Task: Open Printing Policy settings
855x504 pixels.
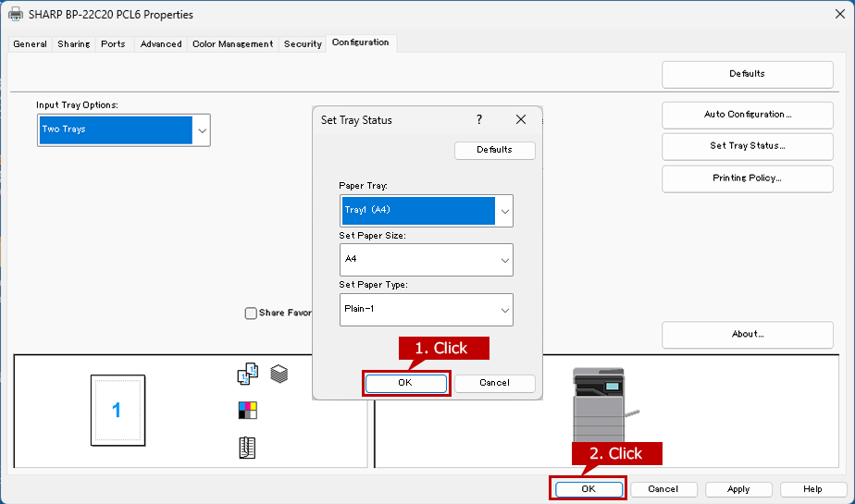Action: tap(747, 178)
